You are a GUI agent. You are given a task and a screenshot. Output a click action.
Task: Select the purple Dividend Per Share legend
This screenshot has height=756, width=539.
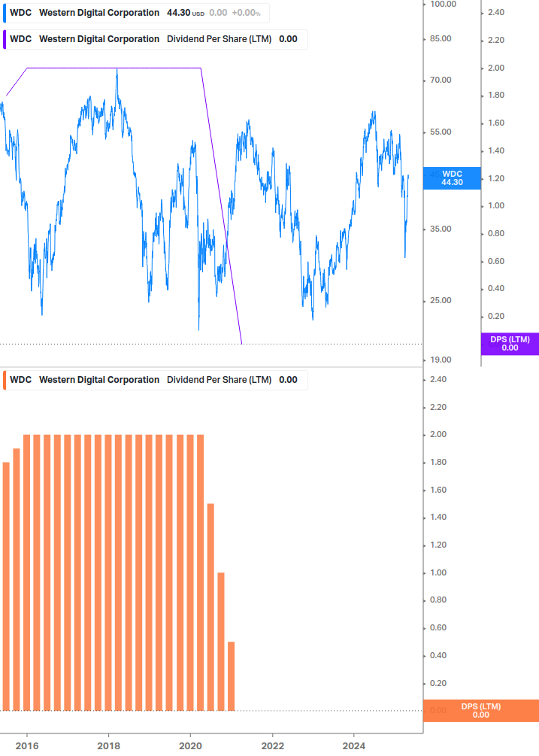[155, 40]
